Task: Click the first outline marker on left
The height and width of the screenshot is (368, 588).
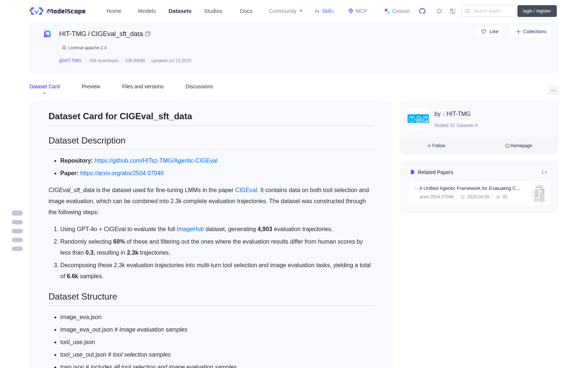Action: (x=17, y=213)
